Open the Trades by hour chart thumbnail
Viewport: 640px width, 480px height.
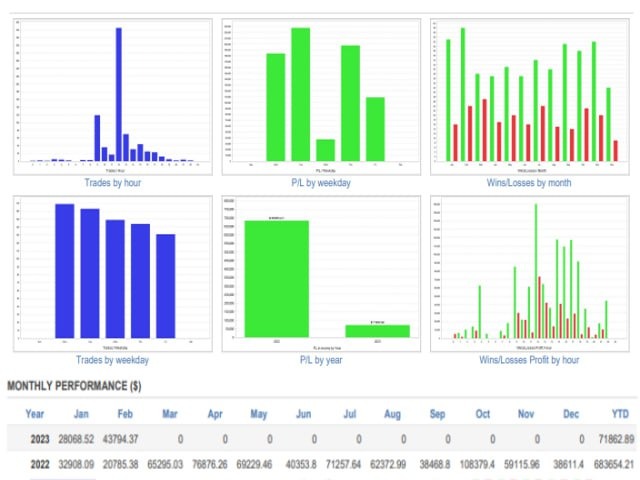point(113,97)
